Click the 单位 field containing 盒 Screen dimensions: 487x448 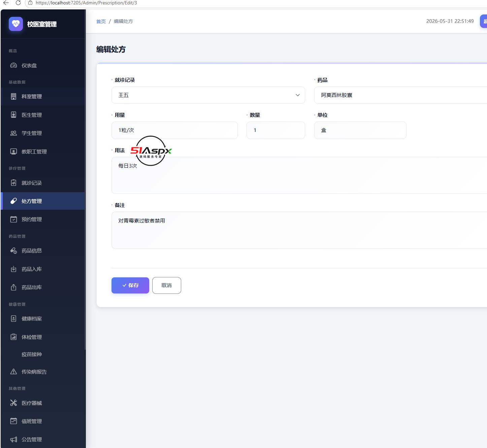click(360, 130)
